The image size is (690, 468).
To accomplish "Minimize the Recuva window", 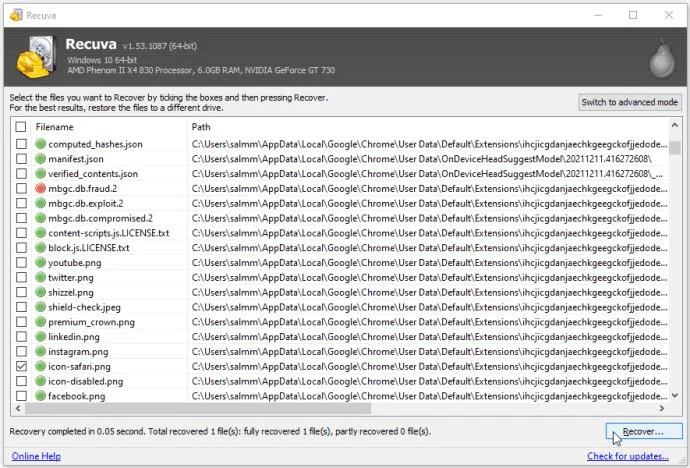I will (598, 15).
